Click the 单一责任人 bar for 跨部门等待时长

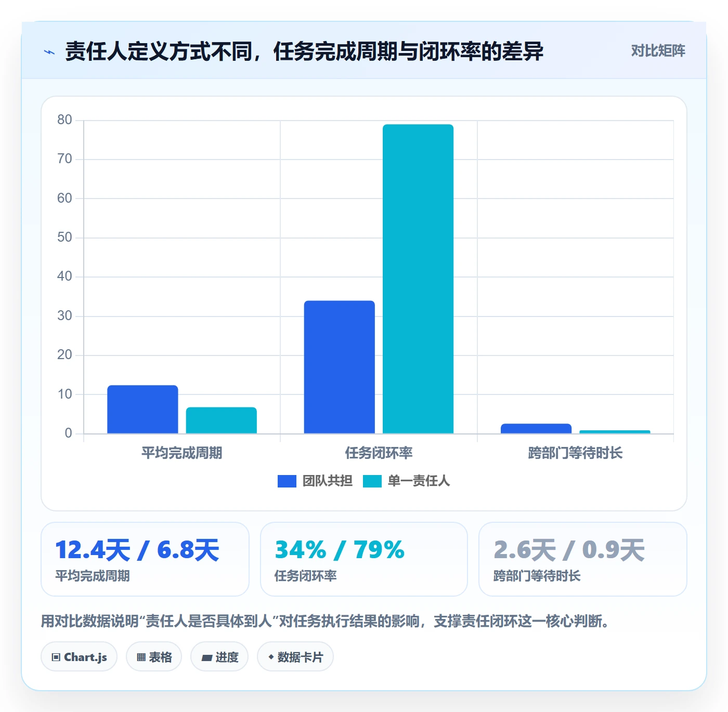[615, 432]
